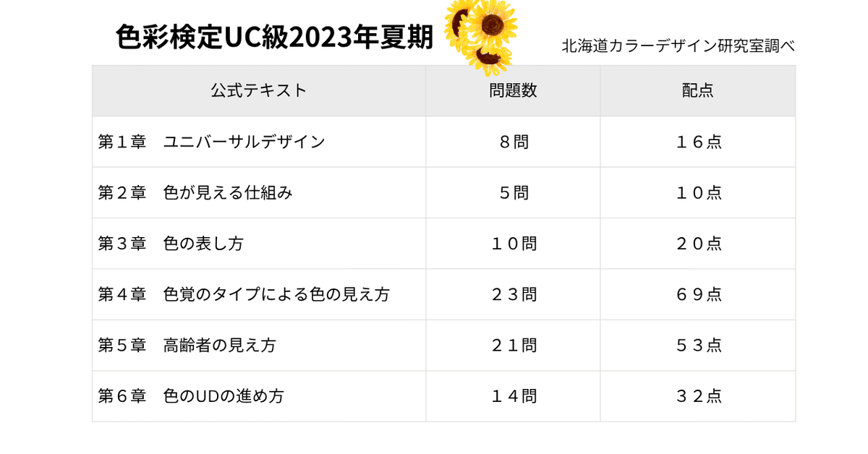Click the 第6章 色のUDの進め方 row label

tap(191, 396)
